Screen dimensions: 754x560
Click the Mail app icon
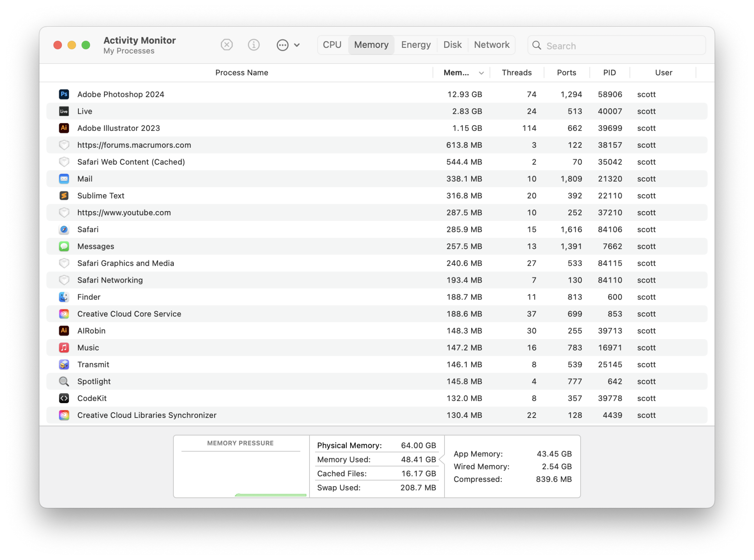64,179
